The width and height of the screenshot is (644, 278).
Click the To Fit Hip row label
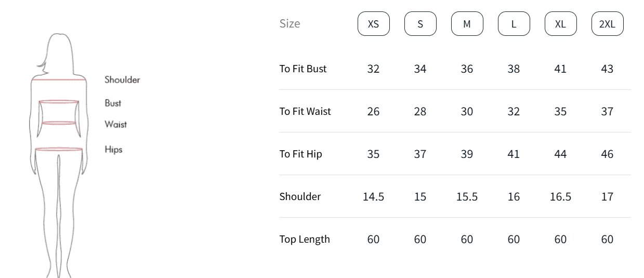pyautogui.click(x=300, y=154)
